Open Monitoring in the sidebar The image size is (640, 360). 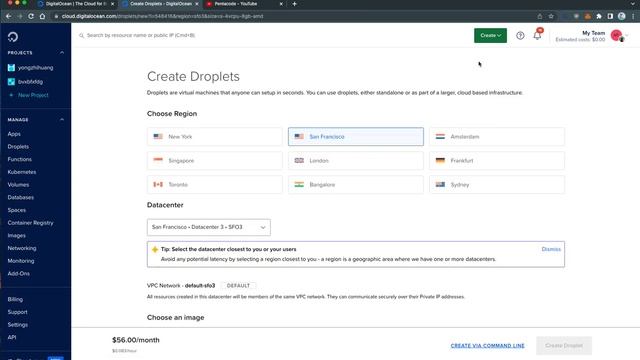point(21,261)
